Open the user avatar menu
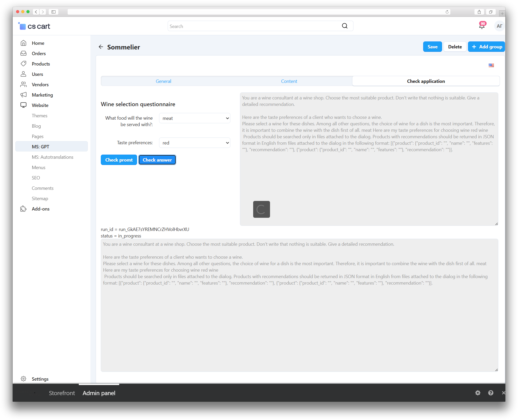 499,26
